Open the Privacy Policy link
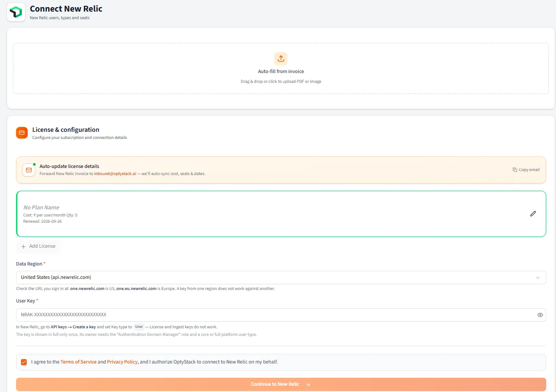The height and width of the screenshot is (392, 556). click(x=122, y=362)
